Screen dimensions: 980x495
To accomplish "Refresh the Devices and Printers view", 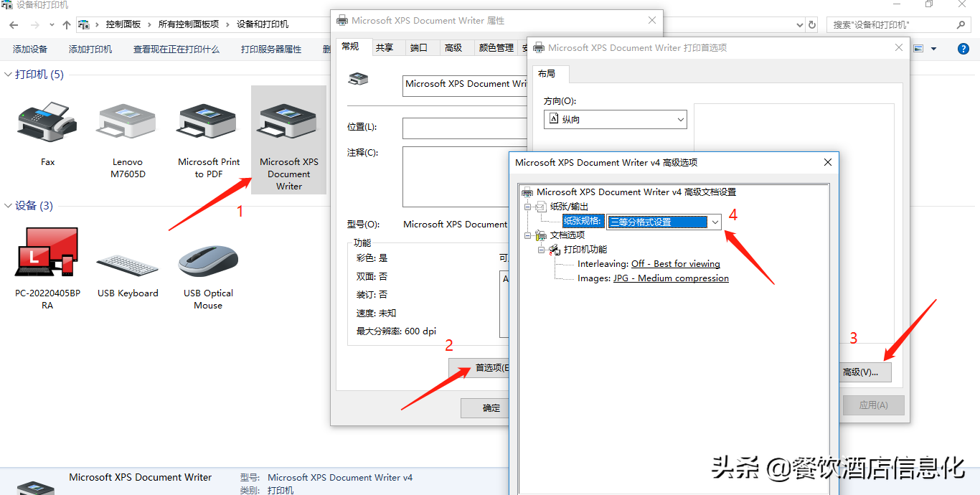I will pos(812,24).
